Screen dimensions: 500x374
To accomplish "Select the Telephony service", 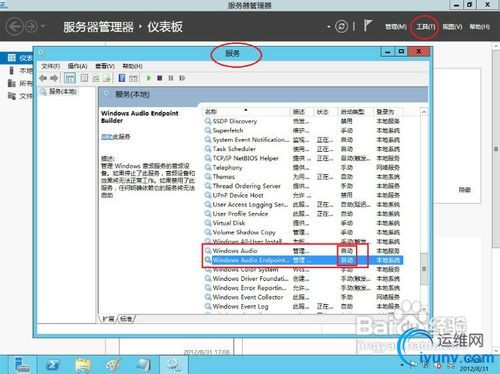I will 227,167.
